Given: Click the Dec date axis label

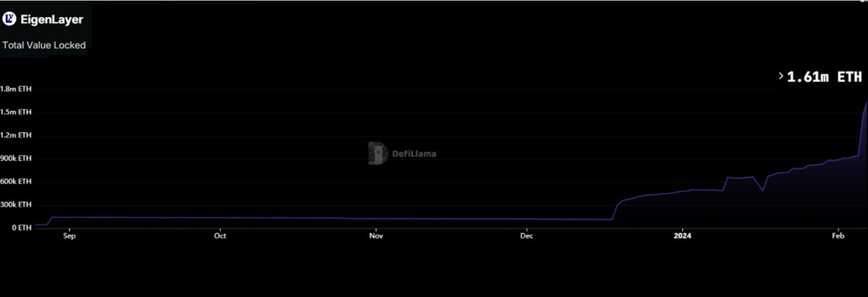Looking at the screenshot, I should [x=527, y=236].
